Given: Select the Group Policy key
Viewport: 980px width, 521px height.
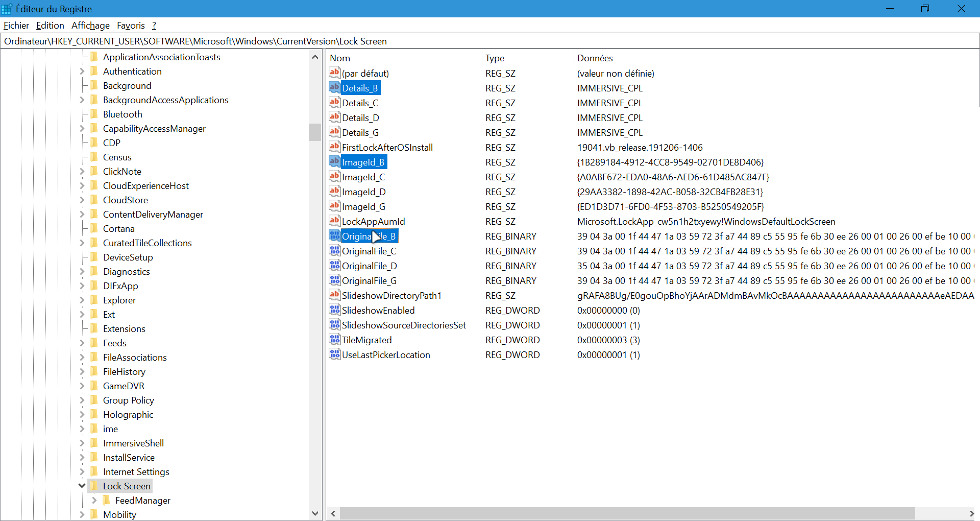Looking at the screenshot, I should 128,400.
